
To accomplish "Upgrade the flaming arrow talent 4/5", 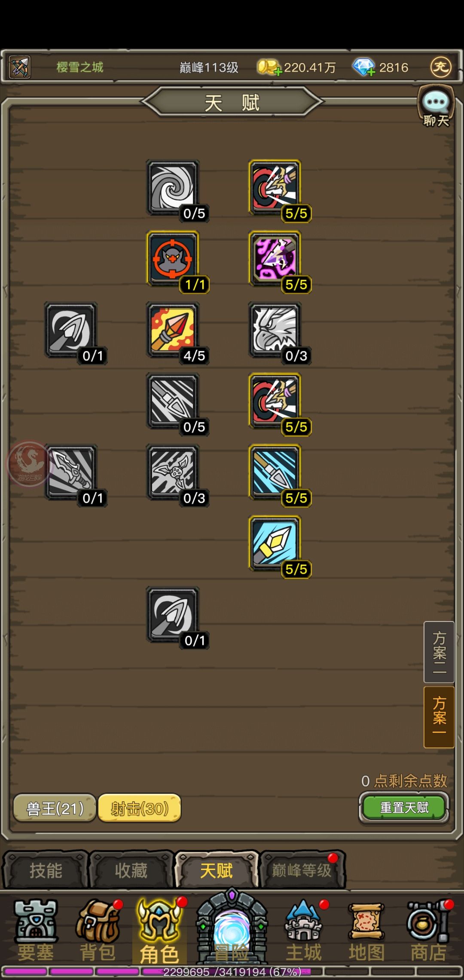I will click(x=173, y=331).
